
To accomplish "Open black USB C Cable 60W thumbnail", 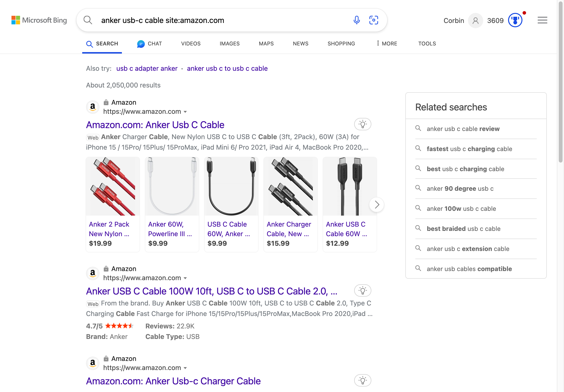I will coord(231,186).
